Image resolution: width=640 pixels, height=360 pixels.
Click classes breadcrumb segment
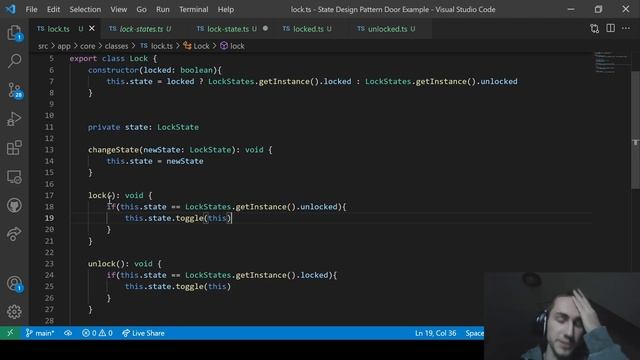point(116,46)
